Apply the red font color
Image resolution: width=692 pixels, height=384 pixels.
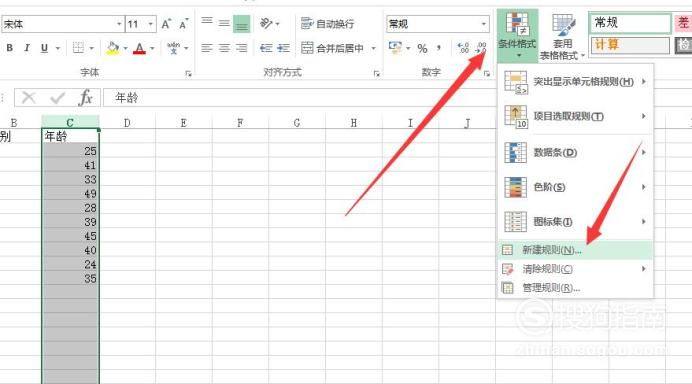point(139,48)
